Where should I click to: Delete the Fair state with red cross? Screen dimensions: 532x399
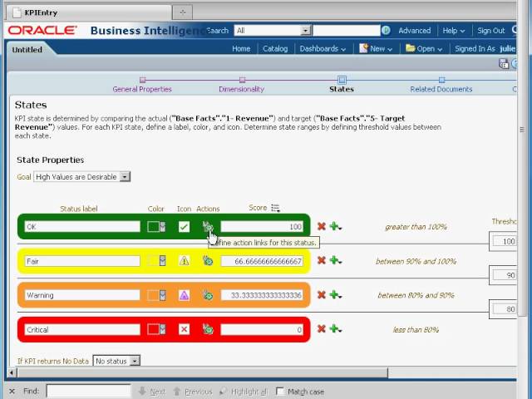pos(322,260)
